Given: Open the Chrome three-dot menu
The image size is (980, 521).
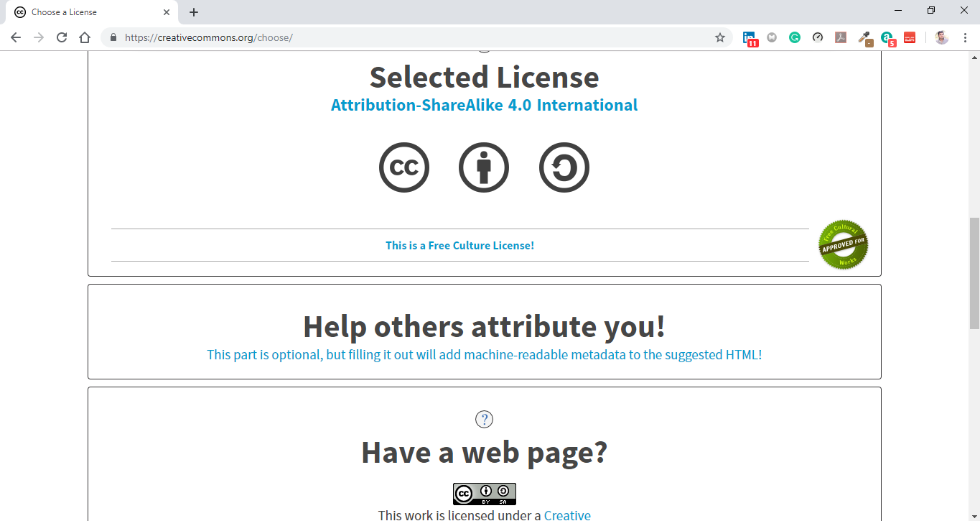Looking at the screenshot, I should [965, 37].
